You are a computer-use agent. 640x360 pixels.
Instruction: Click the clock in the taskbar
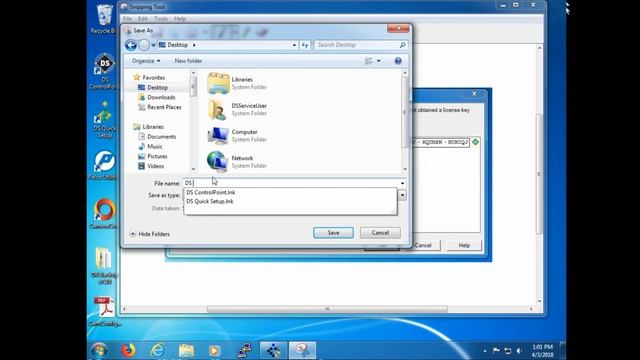tap(542, 351)
